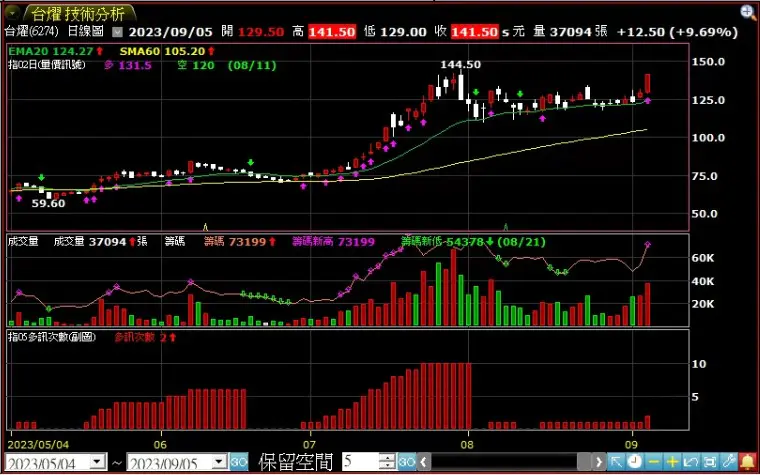This screenshot has height=475, width=760.
Task: Click the 日線圖 chart type label
Action: pos(85,32)
